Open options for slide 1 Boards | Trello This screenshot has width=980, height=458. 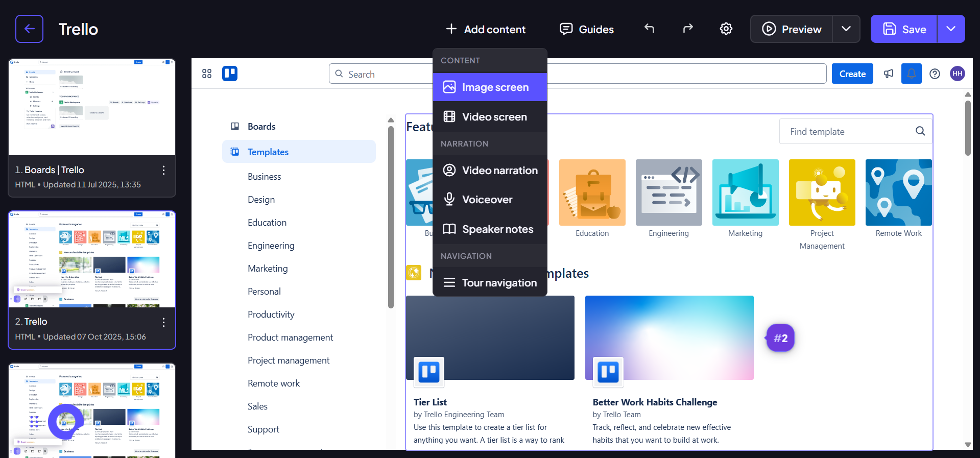pyautogui.click(x=163, y=171)
